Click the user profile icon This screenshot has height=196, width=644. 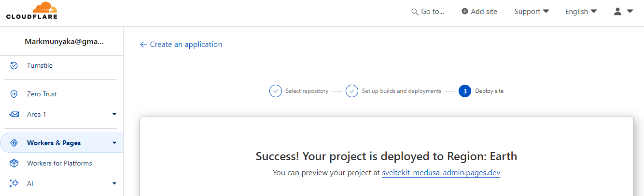pos(617,12)
